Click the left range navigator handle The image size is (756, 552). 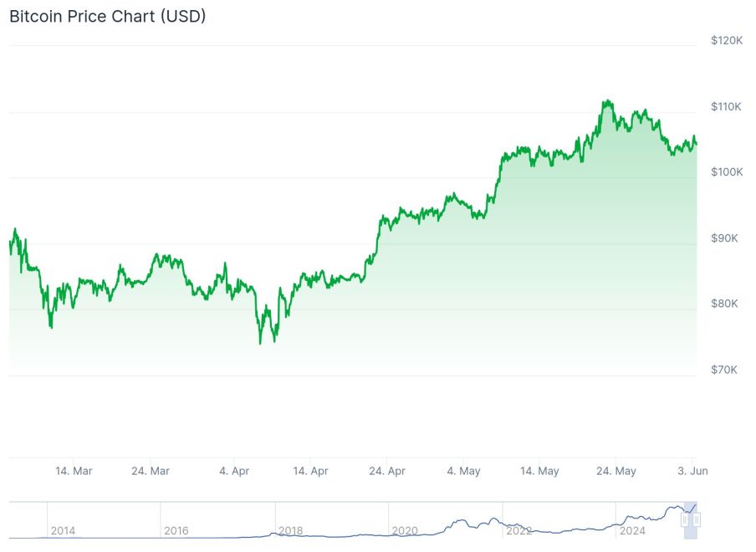[x=685, y=519]
